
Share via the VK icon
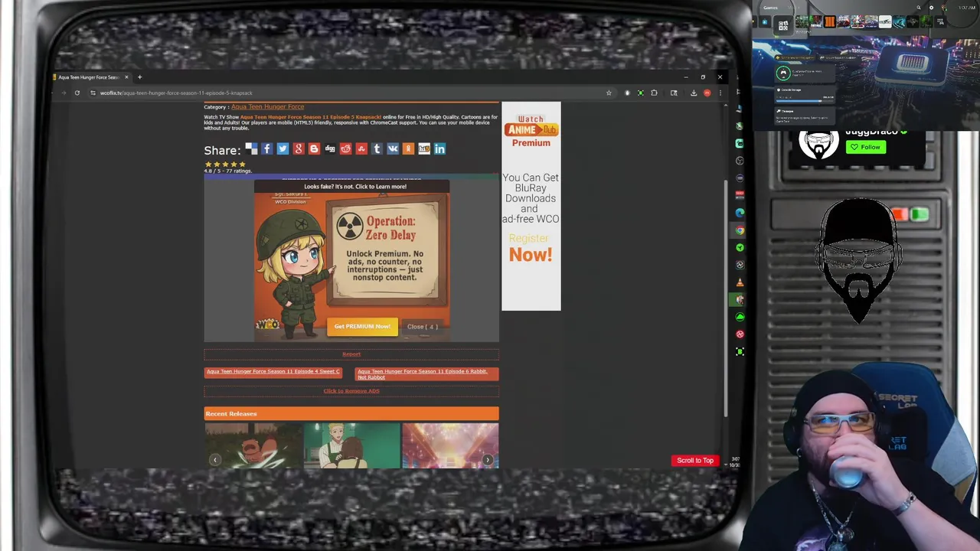(393, 148)
